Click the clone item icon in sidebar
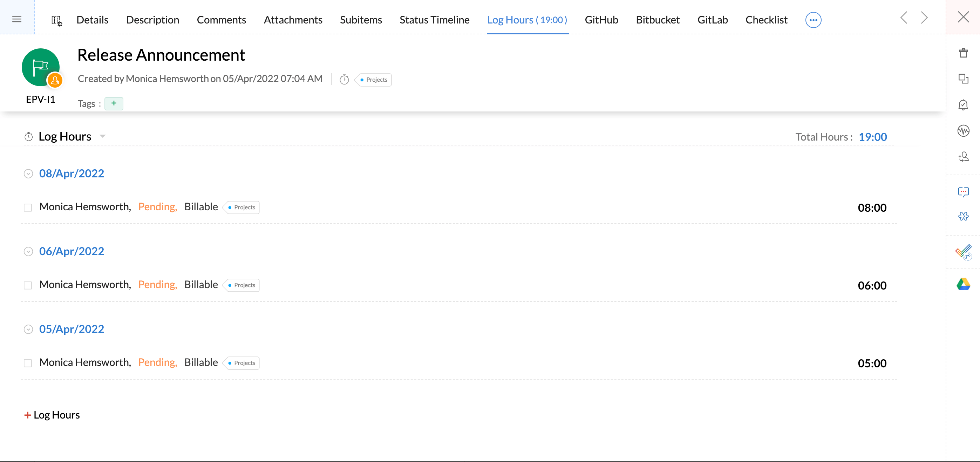Screen dimensions: 980x462 [x=963, y=79]
